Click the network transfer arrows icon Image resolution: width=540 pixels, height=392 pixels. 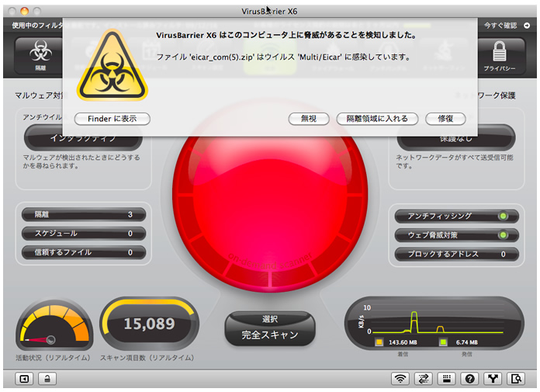pos(424,379)
